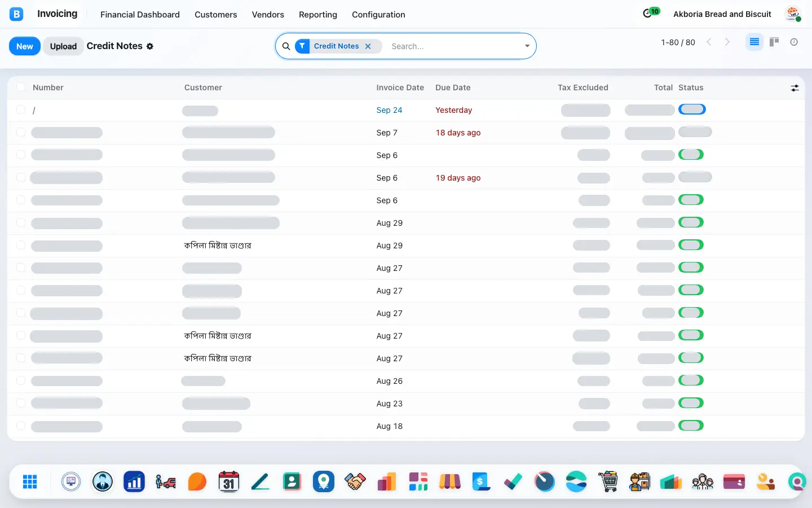Go to Financial Dashboard

pos(140,15)
